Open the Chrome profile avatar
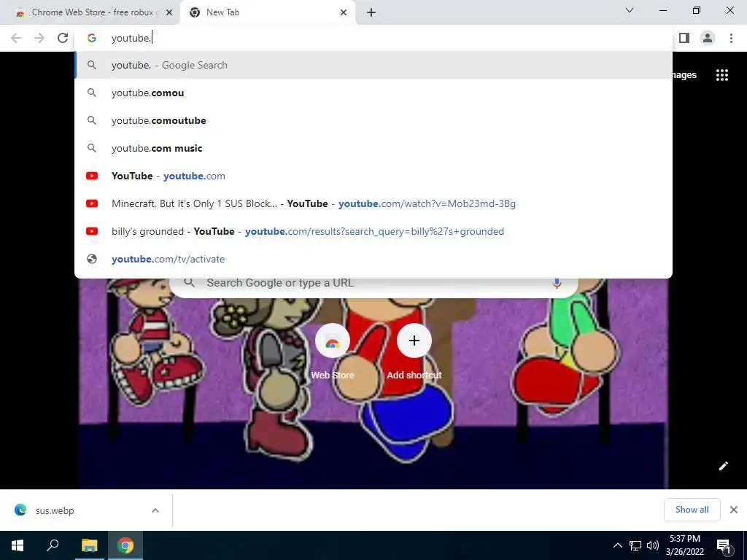 point(708,38)
